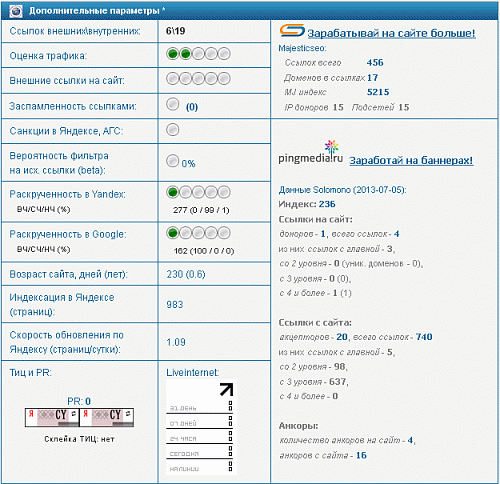Click the Yandex indexed pages value 983
Screen dimensions: 500x484
click(175, 304)
